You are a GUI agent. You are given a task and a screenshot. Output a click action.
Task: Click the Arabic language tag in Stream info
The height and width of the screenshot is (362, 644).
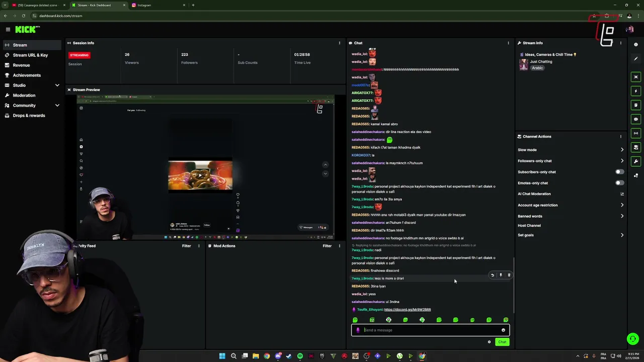[x=537, y=68]
